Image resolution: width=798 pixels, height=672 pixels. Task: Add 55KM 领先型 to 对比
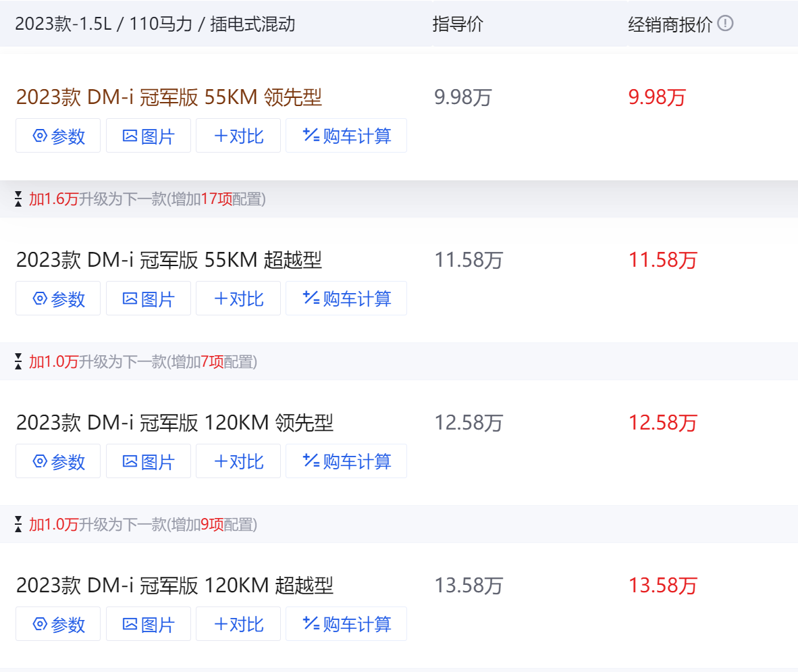coord(238,136)
